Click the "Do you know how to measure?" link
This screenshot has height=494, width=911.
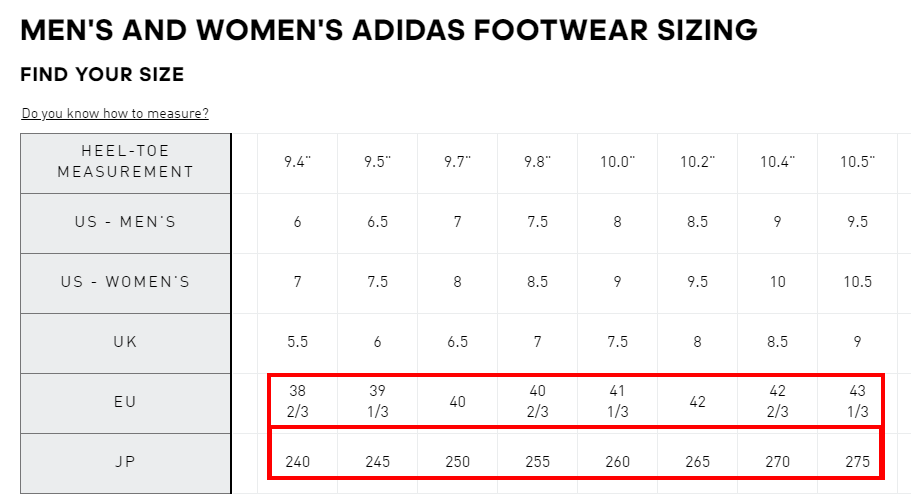(115, 114)
